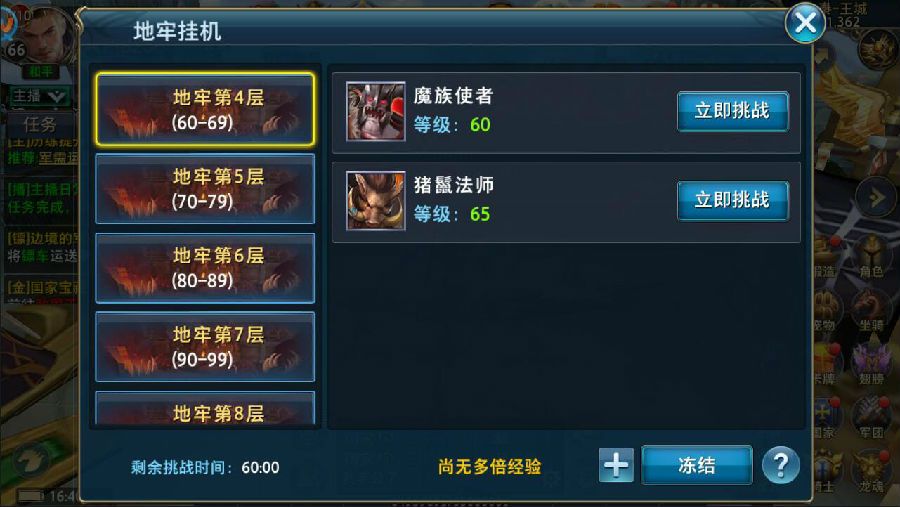900x507 pixels.
Task: Select dungeon floor 7 (90-99)
Action: click(x=205, y=346)
